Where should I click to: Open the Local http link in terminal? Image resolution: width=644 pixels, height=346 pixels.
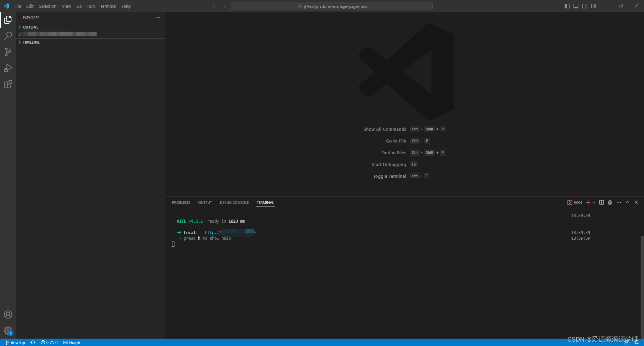tap(231, 232)
